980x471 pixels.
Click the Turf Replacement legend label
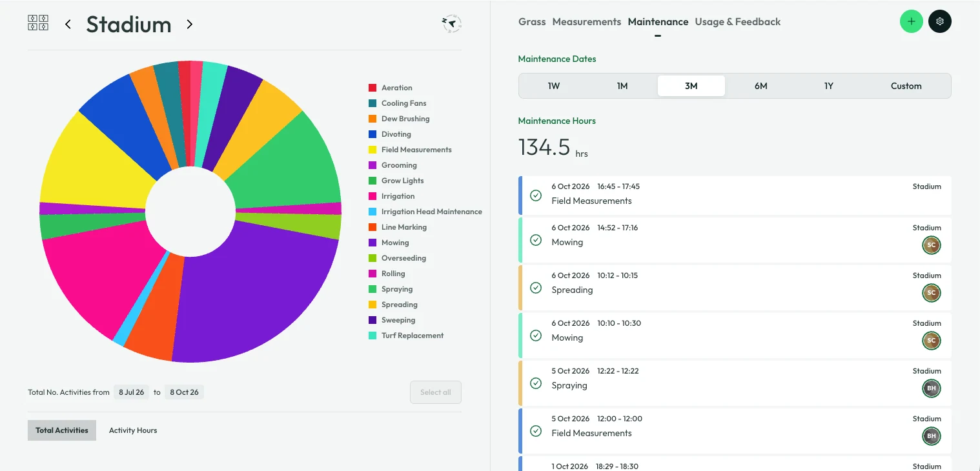[x=413, y=336]
